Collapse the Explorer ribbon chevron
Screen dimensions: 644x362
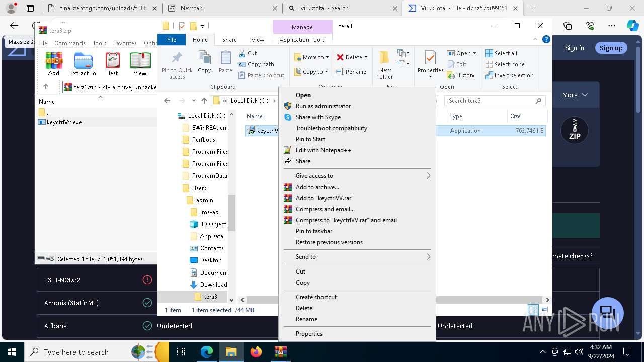click(x=536, y=39)
